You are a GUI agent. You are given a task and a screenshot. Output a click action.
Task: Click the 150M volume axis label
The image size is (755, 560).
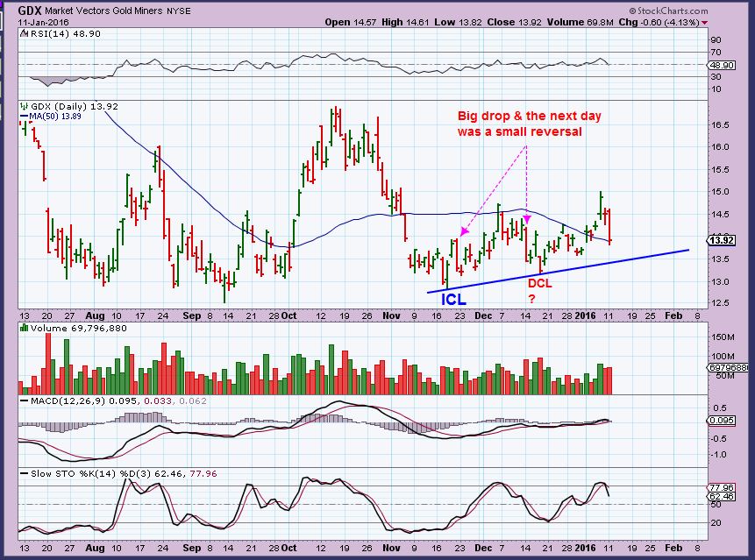(723, 337)
